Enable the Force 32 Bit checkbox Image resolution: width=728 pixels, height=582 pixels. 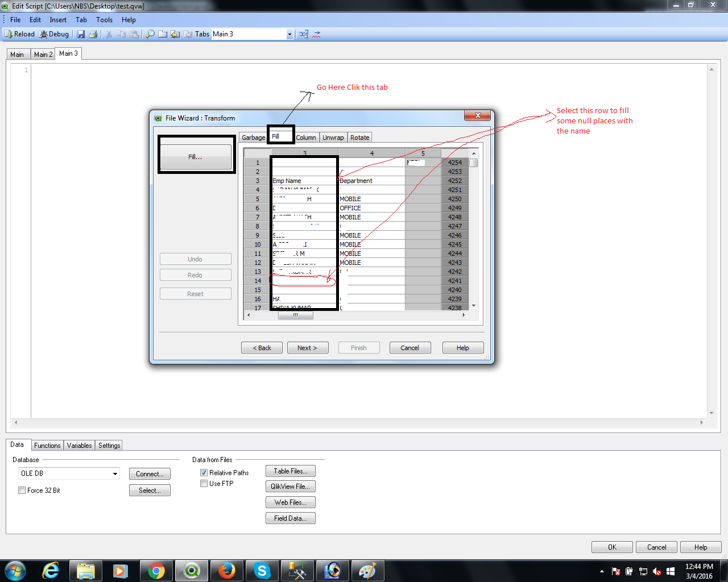(x=22, y=490)
